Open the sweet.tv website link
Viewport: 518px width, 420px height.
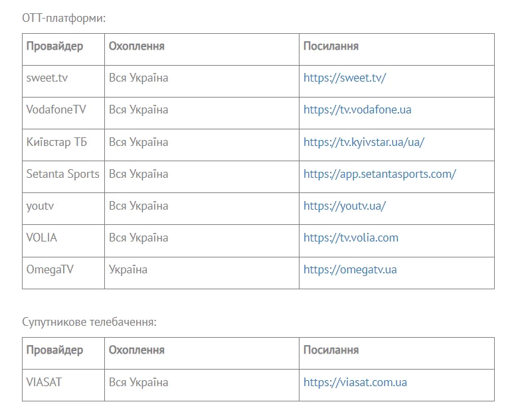(x=344, y=78)
